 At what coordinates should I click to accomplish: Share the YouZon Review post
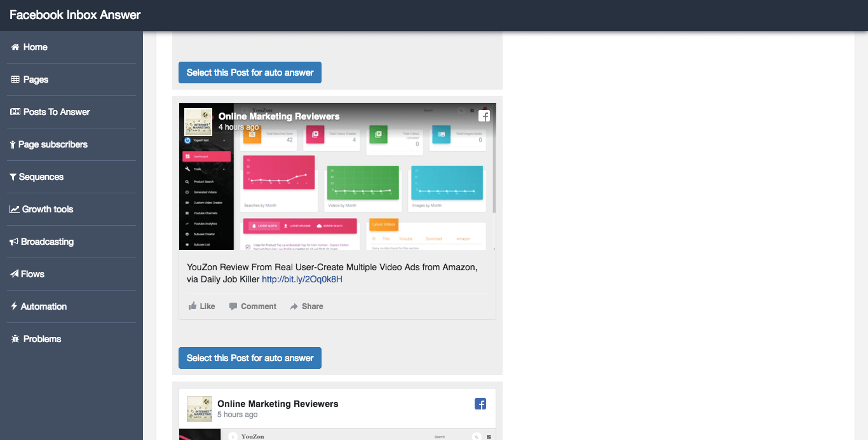pos(306,306)
